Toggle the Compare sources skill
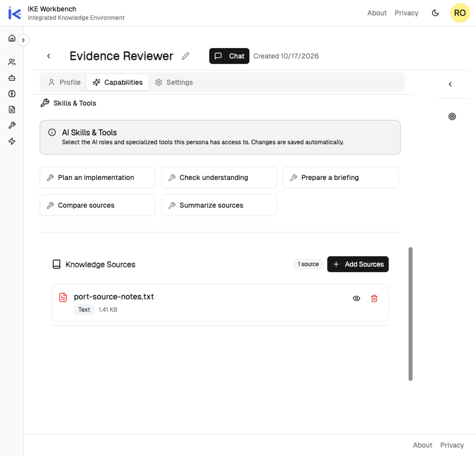Screen dimensions: 476x456 (x=97, y=205)
